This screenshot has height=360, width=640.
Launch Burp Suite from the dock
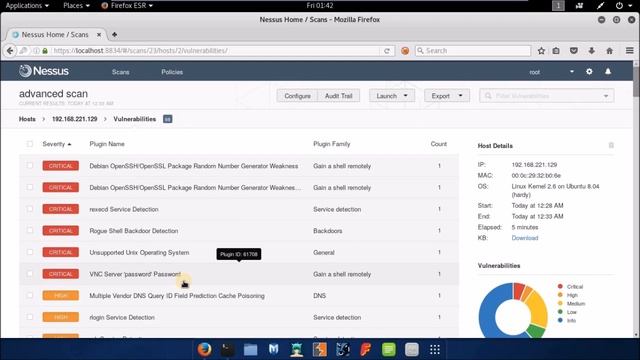(x=320, y=349)
